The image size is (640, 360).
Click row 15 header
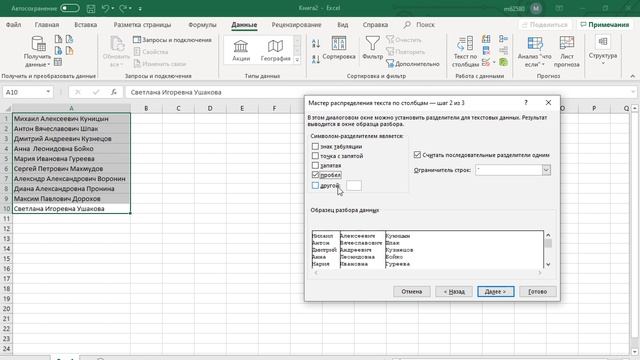(6, 259)
